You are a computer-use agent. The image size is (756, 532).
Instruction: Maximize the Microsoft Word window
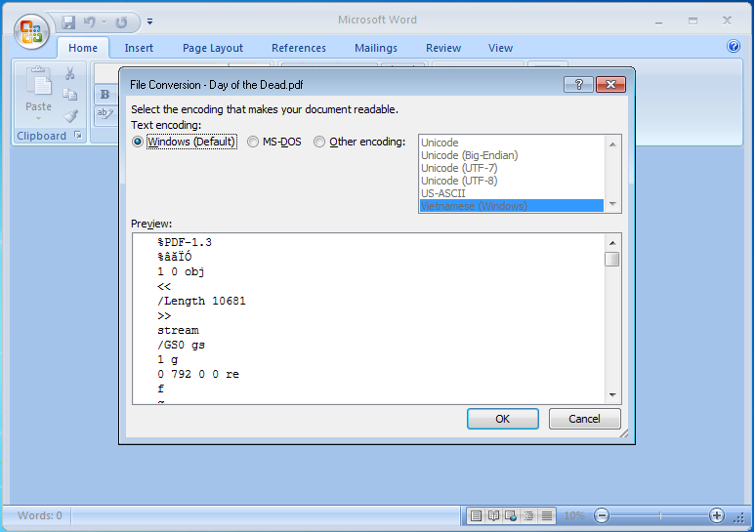pos(693,20)
